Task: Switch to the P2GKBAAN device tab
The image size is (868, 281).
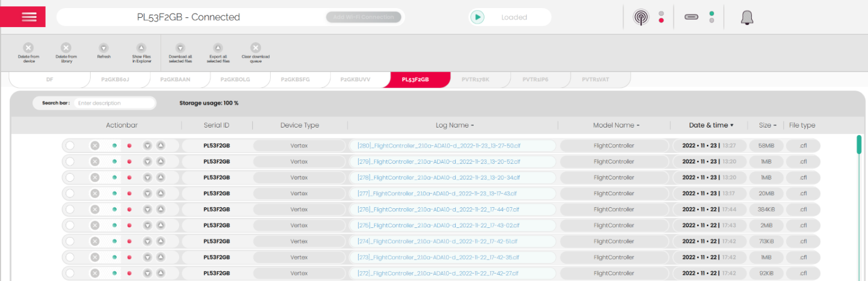Action: pyautogui.click(x=175, y=80)
